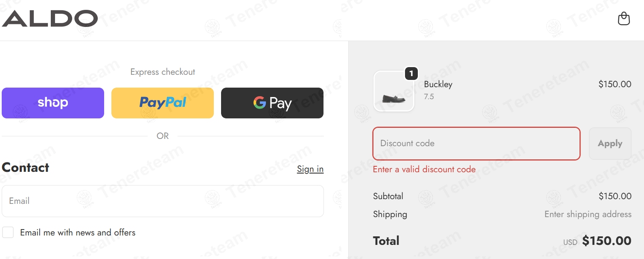
Task: Click the Enter shipping address text
Action: [588, 214]
